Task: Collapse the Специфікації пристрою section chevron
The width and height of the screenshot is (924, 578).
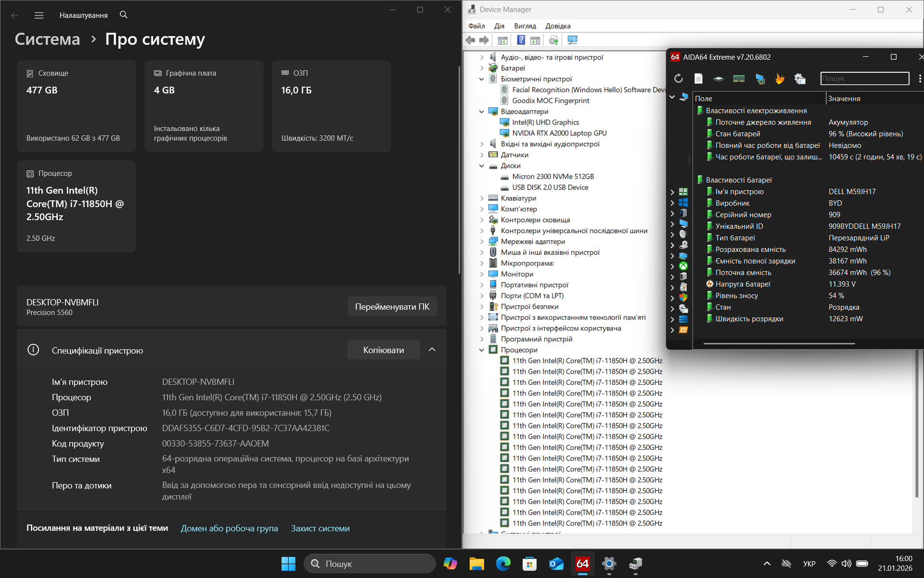Action: 432,350
